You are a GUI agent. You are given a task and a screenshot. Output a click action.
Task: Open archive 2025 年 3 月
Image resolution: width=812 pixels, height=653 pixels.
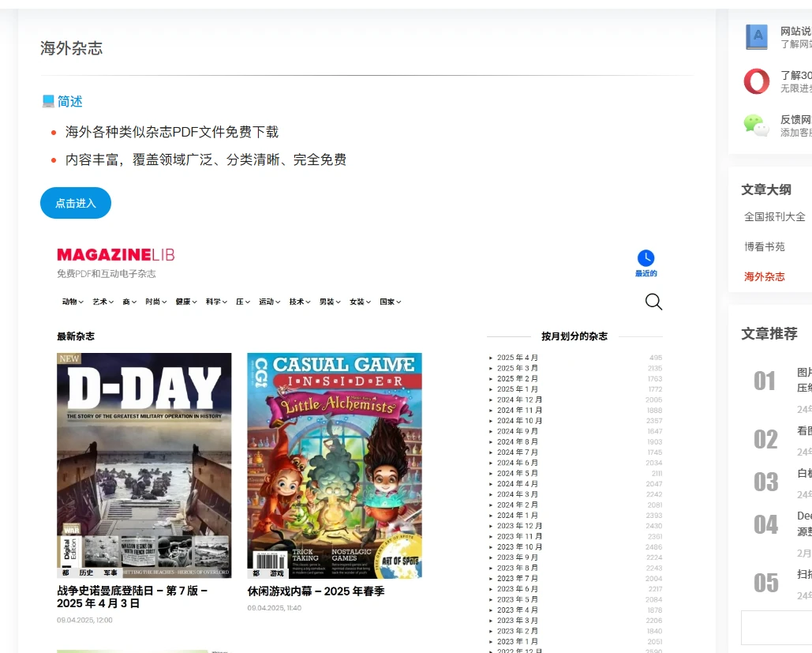(x=518, y=368)
